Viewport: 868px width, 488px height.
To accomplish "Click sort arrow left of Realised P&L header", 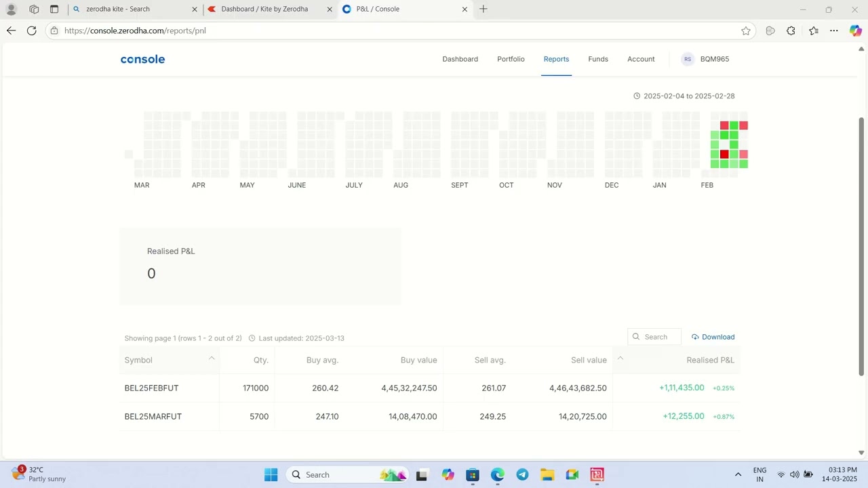I will (620, 358).
